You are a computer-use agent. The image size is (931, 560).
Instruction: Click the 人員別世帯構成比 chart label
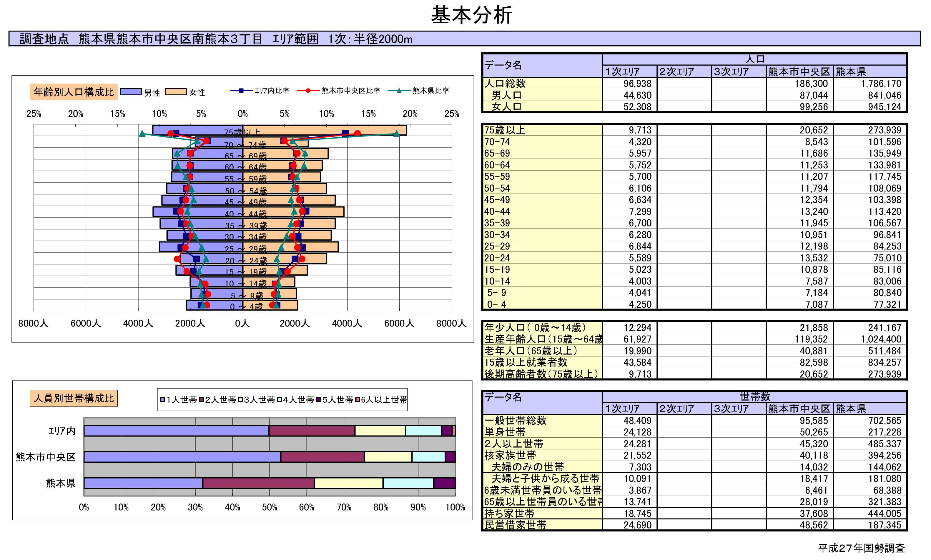coord(74,398)
